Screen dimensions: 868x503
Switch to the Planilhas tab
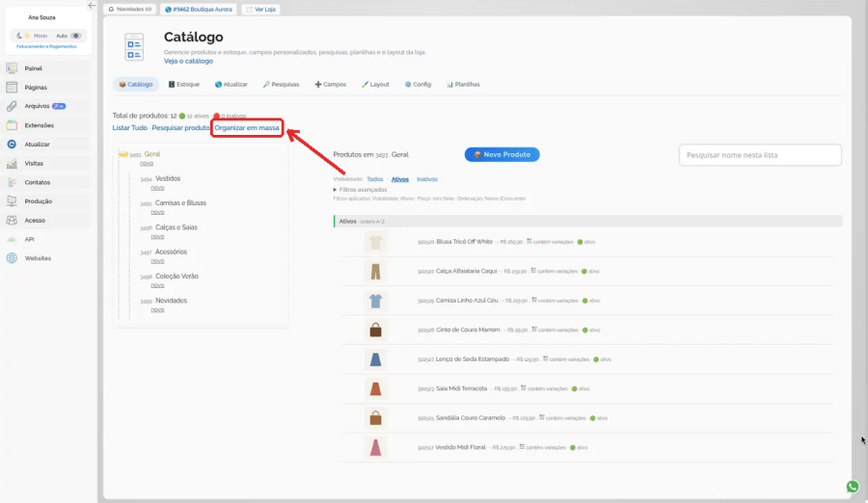(x=463, y=85)
